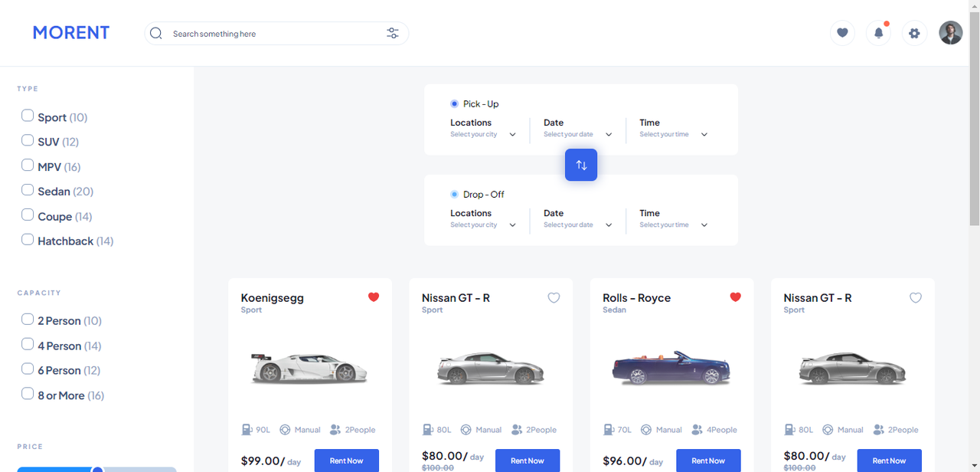The width and height of the screenshot is (980, 472).
Task: Click Rent Now on Rolls - Royce
Action: pyautogui.click(x=708, y=461)
